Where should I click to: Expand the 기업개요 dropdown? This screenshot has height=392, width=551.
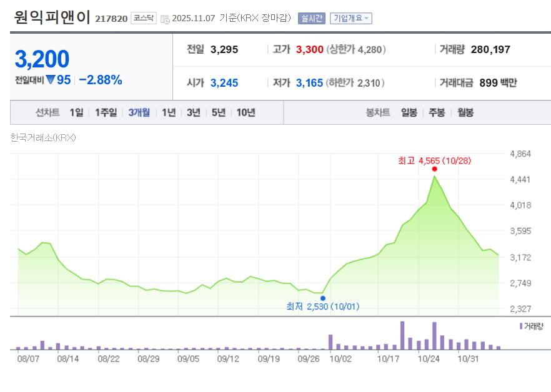click(x=350, y=18)
